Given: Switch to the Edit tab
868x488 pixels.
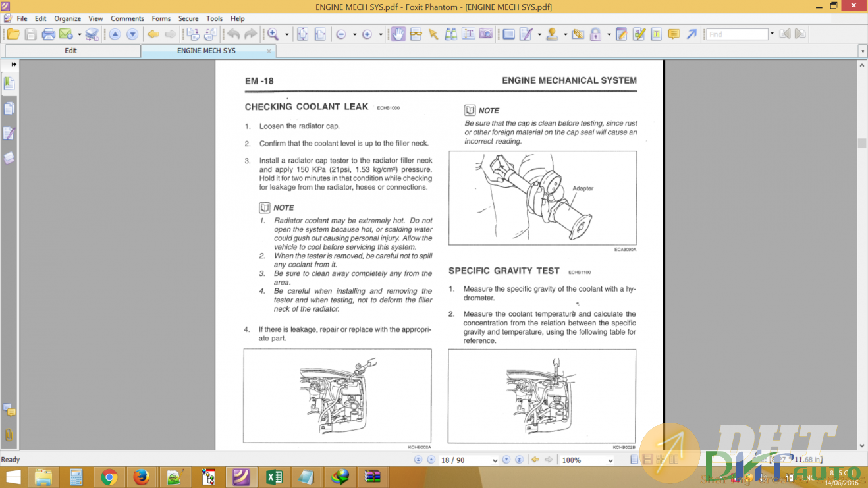Looking at the screenshot, I should [x=70, y=51].
